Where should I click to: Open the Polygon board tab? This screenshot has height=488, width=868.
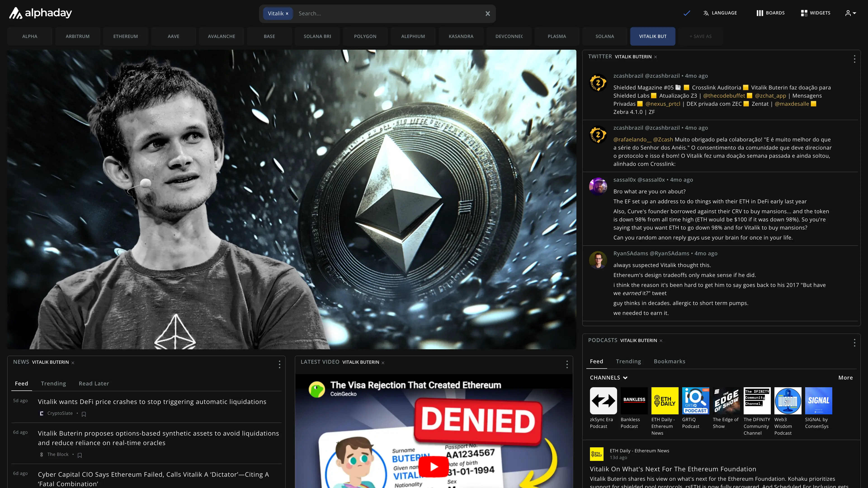365,36
